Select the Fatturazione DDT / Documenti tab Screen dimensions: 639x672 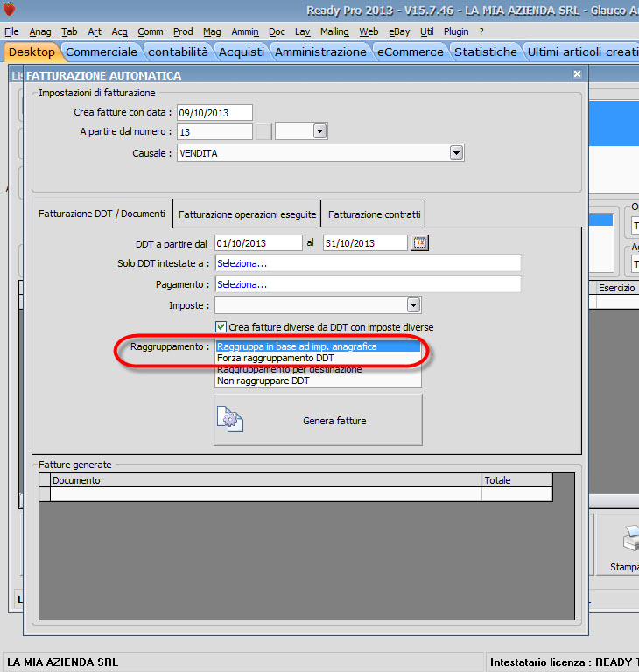pyautogui.click(x=102, y=213)
